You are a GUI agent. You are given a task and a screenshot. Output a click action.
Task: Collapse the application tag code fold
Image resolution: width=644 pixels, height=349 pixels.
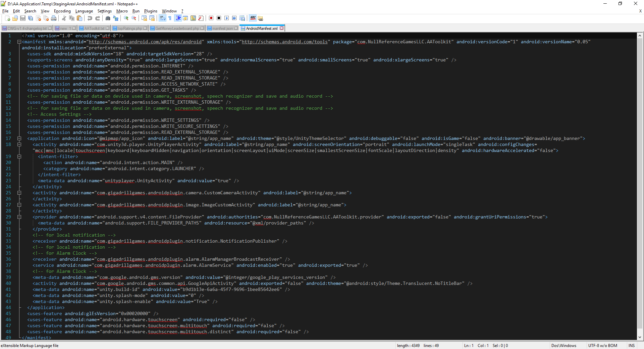coord(19,138)
